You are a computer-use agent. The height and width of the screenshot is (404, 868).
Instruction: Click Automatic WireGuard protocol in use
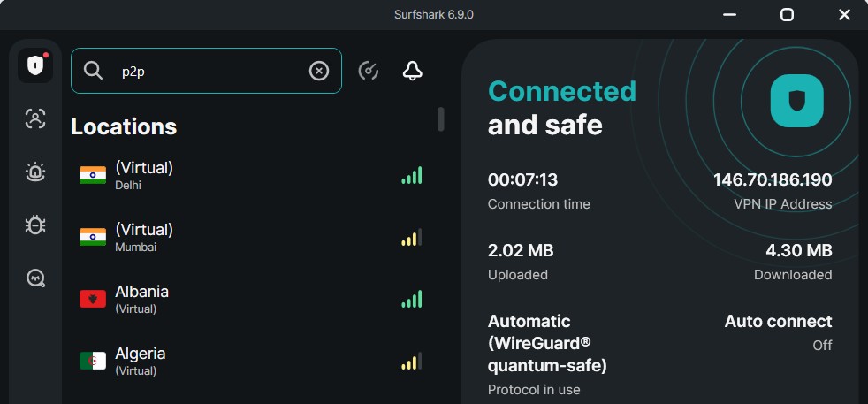pos(547,354)
